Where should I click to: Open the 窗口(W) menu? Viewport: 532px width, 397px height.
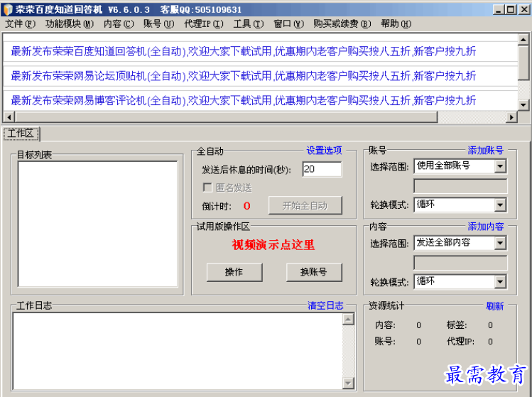(x=289, y=23)
